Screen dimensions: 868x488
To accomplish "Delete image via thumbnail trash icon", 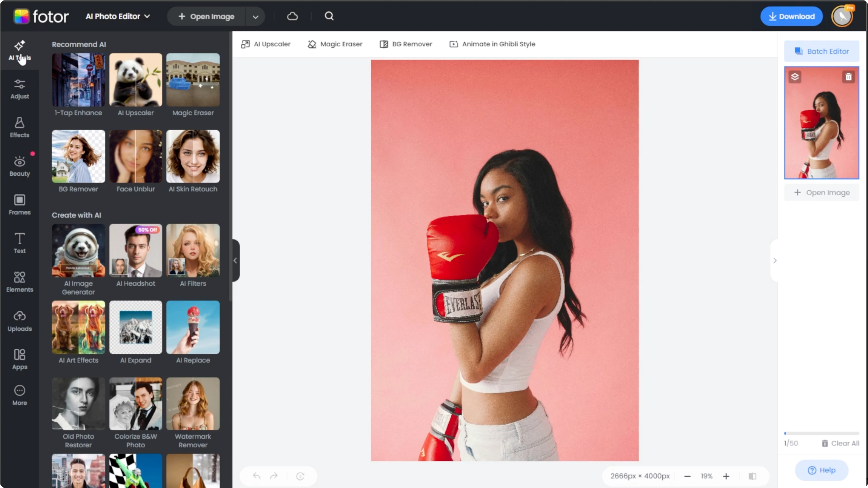I will [x=848, y=77].
